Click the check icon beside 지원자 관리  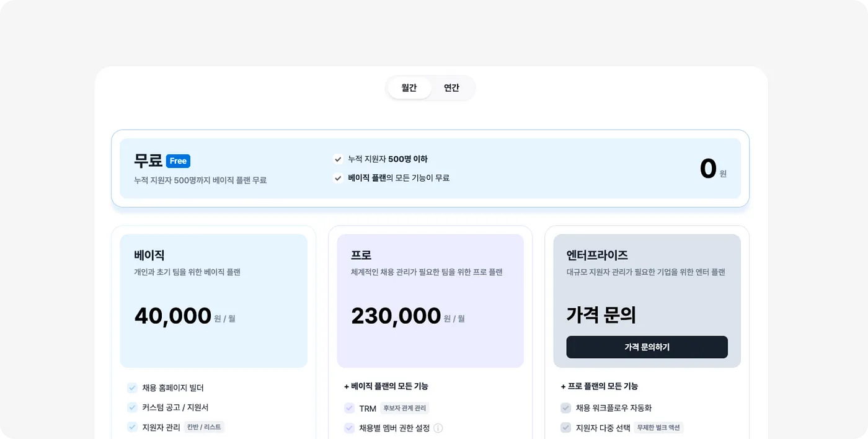pos(132,427)
